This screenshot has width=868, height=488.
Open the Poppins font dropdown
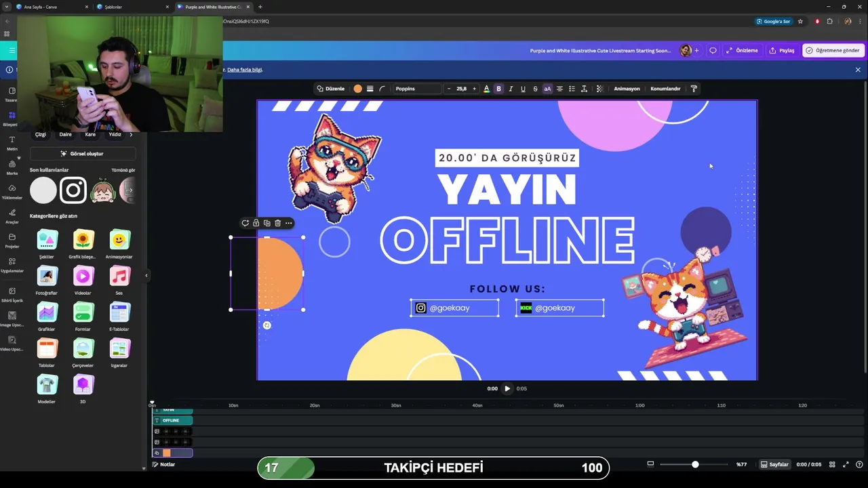(x=416, y=89)
